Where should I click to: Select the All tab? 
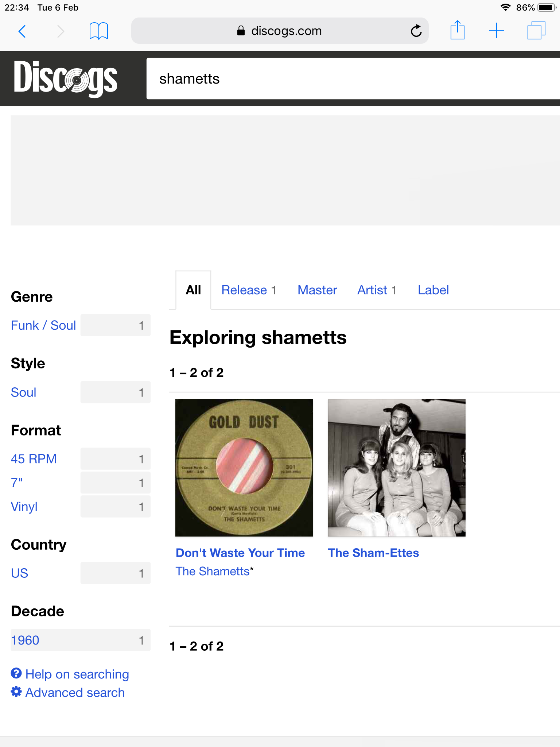click(x=193, y=290)
